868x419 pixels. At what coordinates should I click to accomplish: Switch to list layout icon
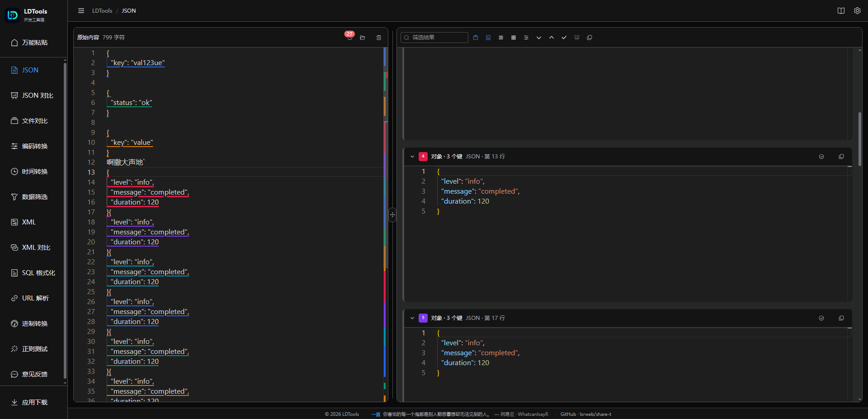coord(501,38)
